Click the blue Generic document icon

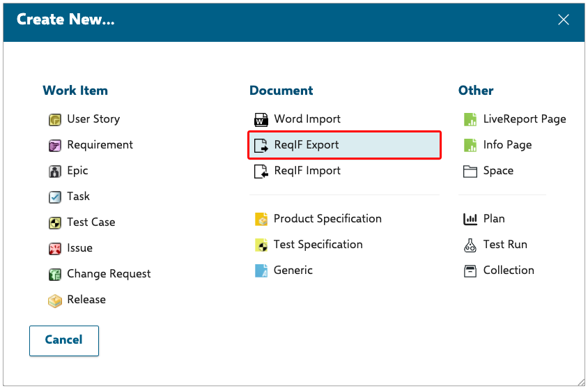pyautogui.click(x=261, y=271)
